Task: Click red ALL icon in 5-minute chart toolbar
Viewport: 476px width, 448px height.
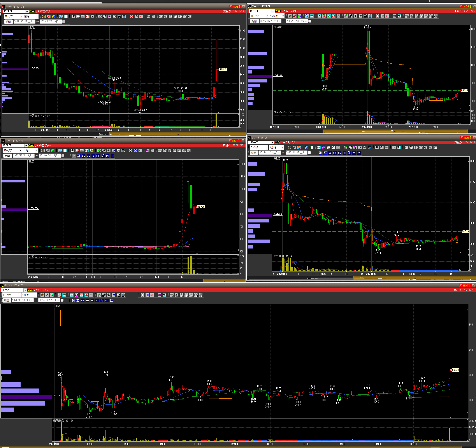Action: 386,147
